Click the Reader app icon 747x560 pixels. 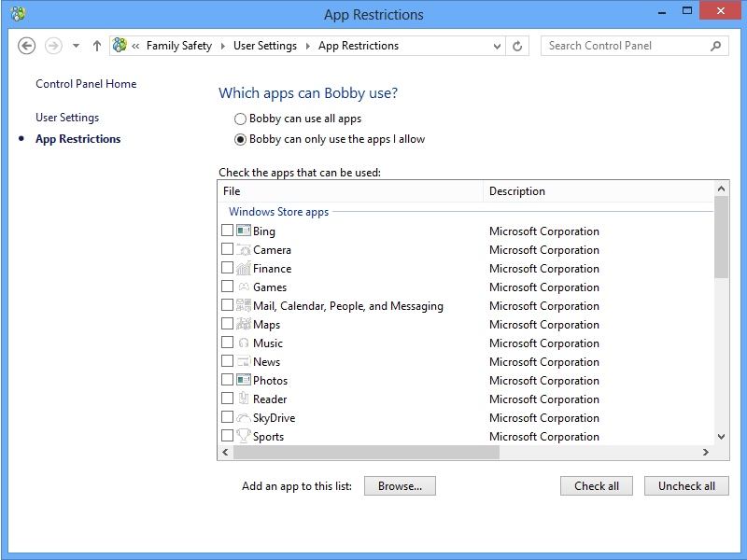coord(244,399)
